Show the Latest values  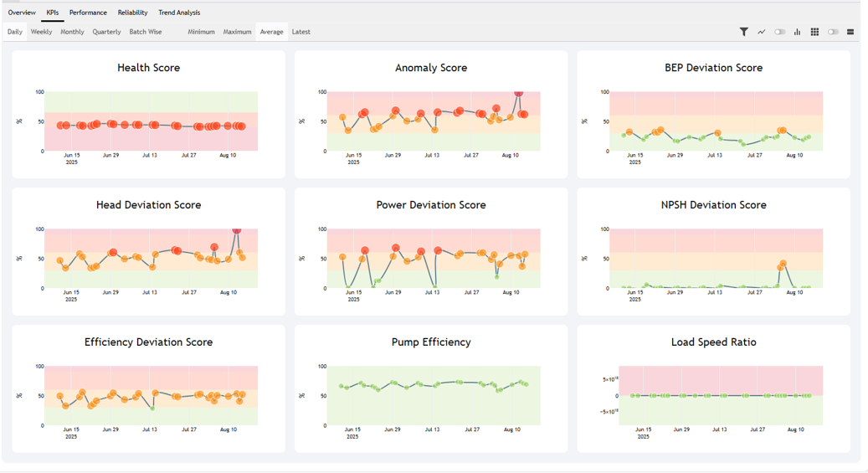(x=301, y=32)
